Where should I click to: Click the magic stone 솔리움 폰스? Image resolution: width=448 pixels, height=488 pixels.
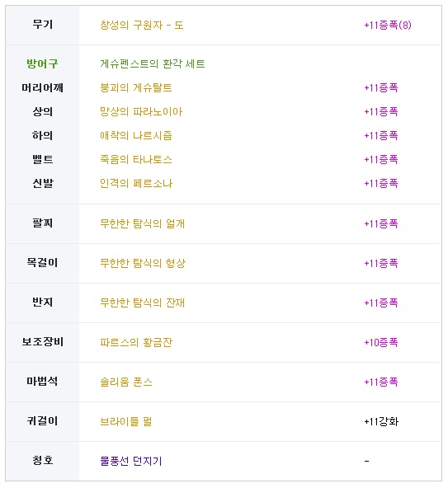click(x=126, y=382)
